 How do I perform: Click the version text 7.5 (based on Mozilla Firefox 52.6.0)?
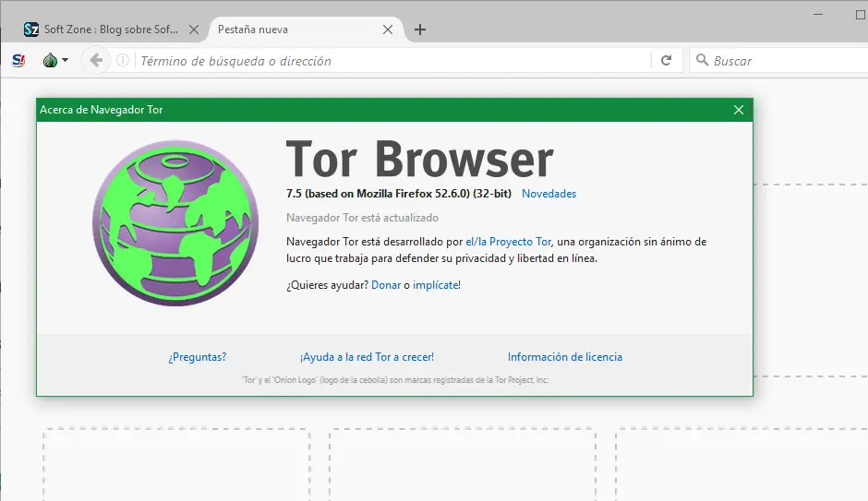399,194
